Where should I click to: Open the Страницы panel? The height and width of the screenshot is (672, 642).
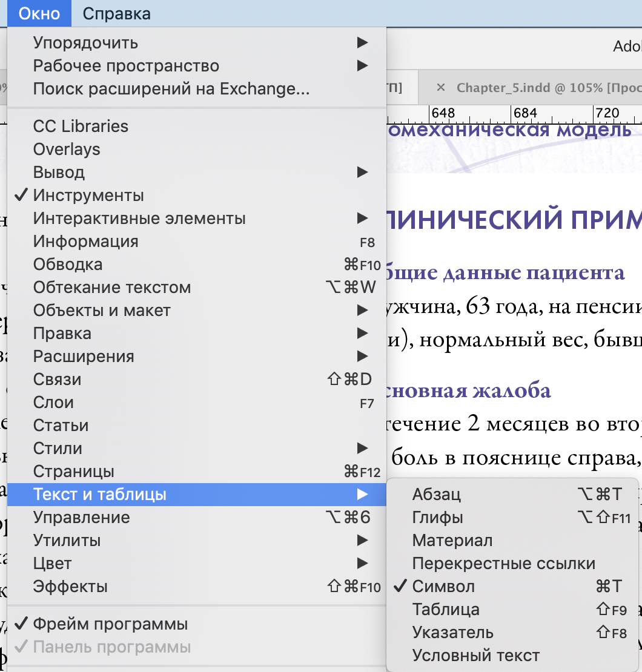click(197, 472)
